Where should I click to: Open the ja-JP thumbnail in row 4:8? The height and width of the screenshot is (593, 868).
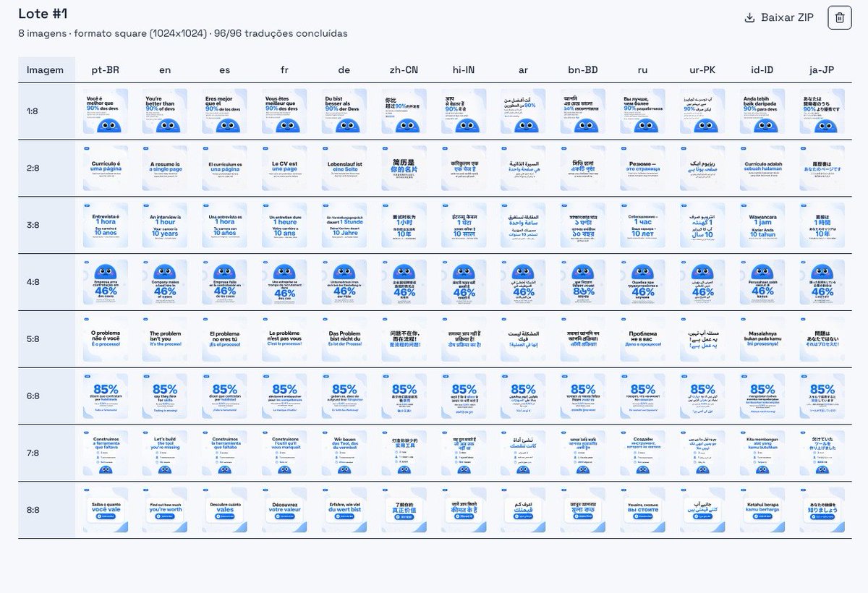(x=822, y=282)
